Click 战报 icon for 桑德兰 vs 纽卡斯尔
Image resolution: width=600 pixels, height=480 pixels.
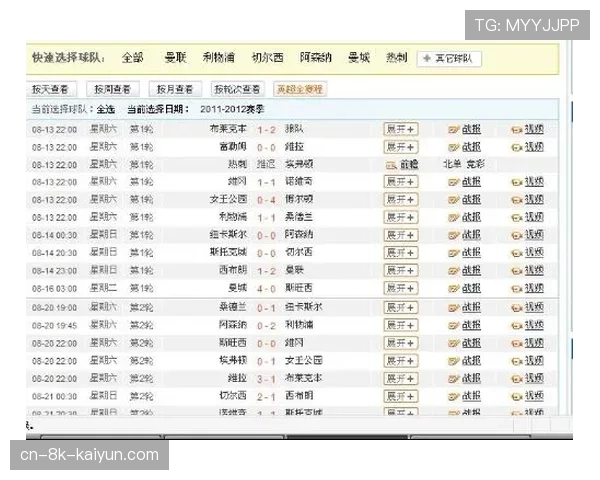[x=453, y=308]
